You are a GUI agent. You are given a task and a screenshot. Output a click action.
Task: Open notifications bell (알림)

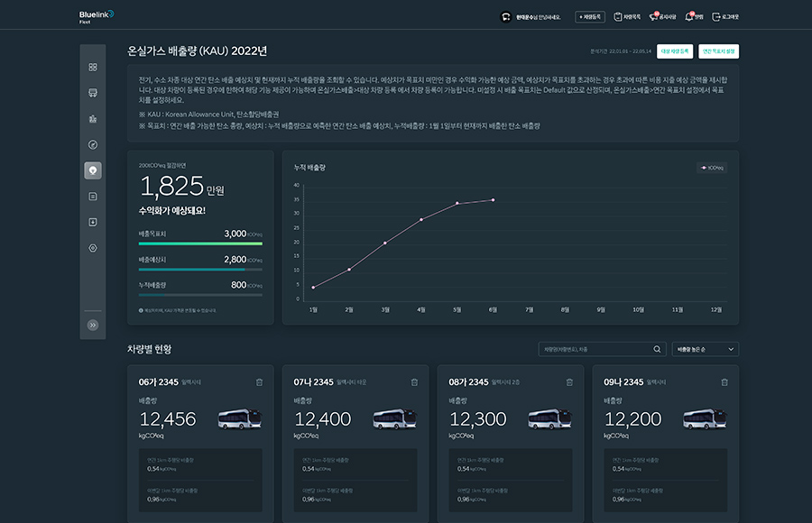click(x=693, y=16)
